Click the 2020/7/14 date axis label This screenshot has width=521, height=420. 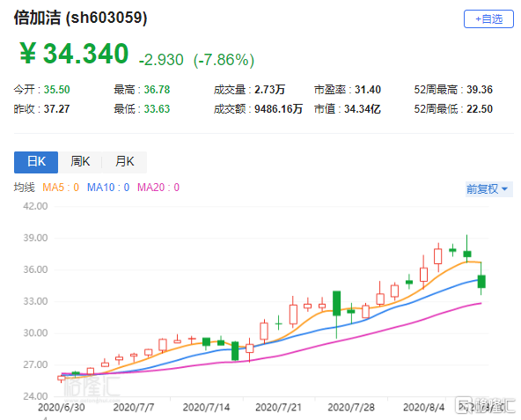point(206,408)
